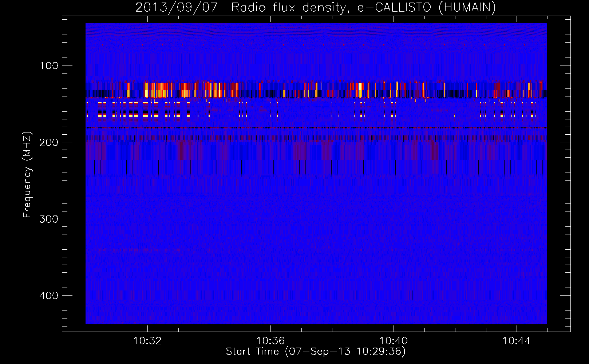589x364 pixels.
Task: Click the 'Frequency (MHZ)' axis label
Action: point(27,174)
